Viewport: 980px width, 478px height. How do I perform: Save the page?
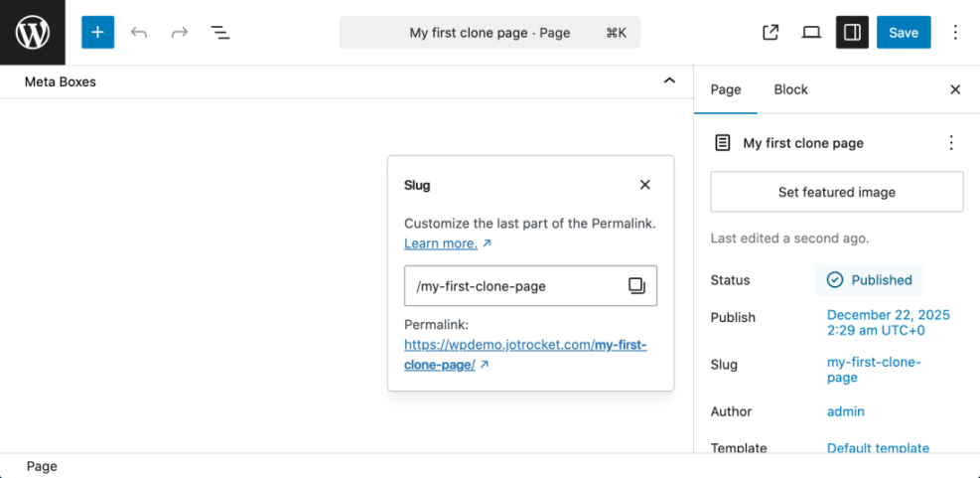(x=904, y=33)
